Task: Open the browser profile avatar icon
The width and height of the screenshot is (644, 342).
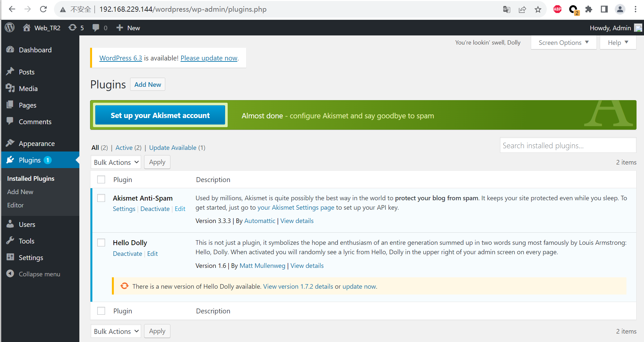Action: tap(620, 9)
